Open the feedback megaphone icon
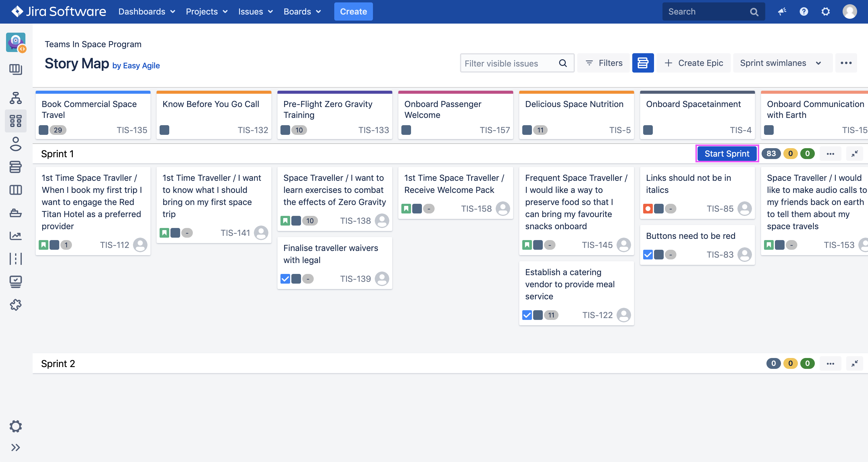Image resolution: width=868 pixels, height=462 pixels. [782, 11]
